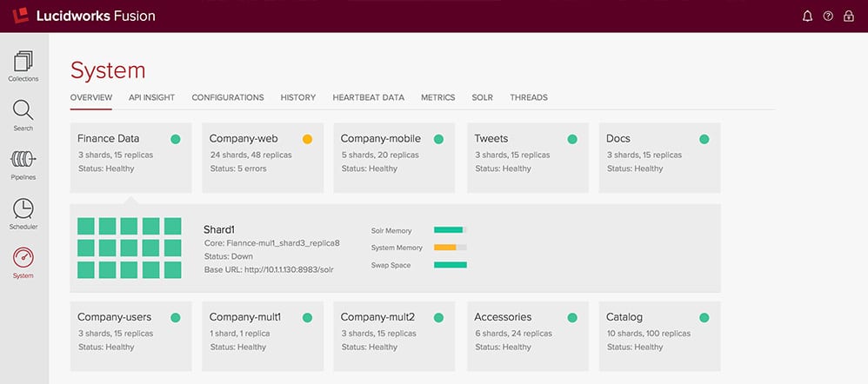The width and height of the screenshot is (868, 384).
Task: Click '24 shards, 48 replicas' text
Action: (250, 155)
